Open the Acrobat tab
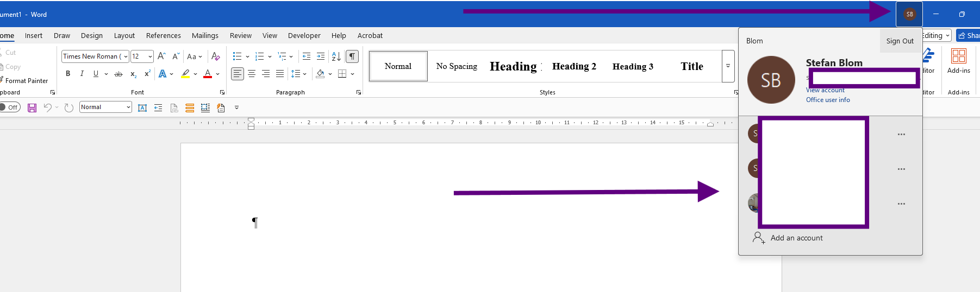 tap(370, 36)
